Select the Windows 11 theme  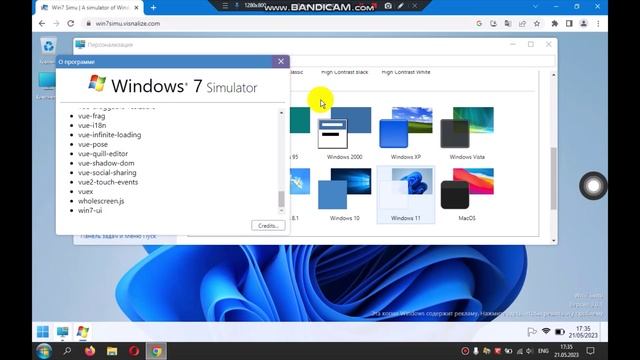406,195
